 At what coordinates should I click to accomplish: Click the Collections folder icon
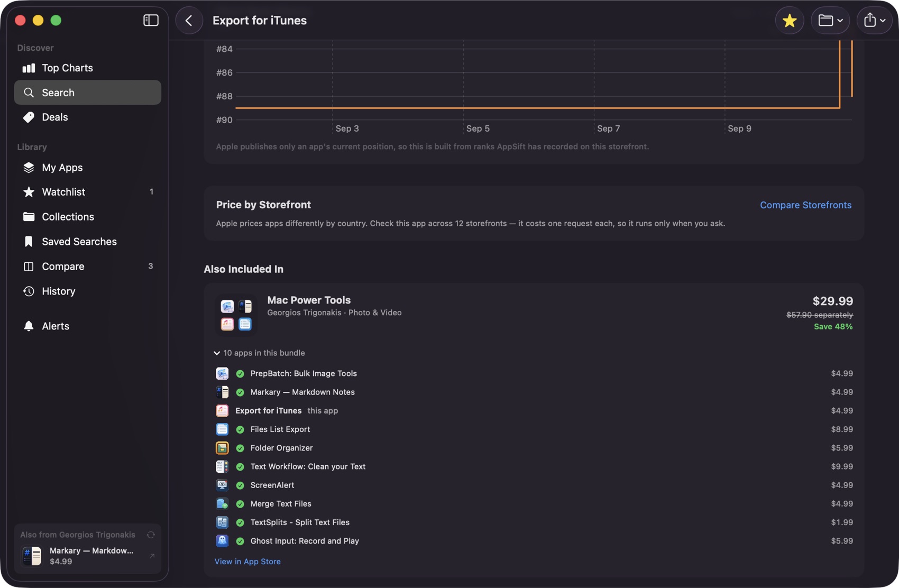pos(29,217)
